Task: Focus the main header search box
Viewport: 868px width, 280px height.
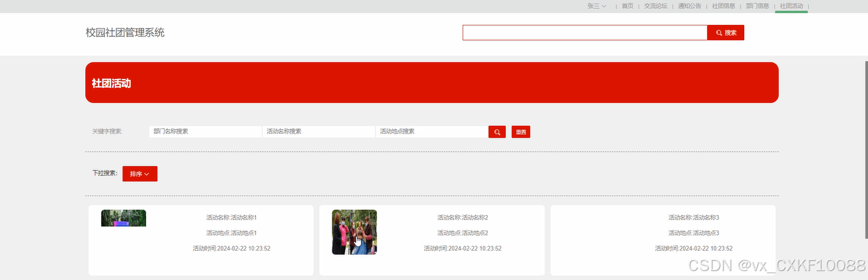Action: 585,32
